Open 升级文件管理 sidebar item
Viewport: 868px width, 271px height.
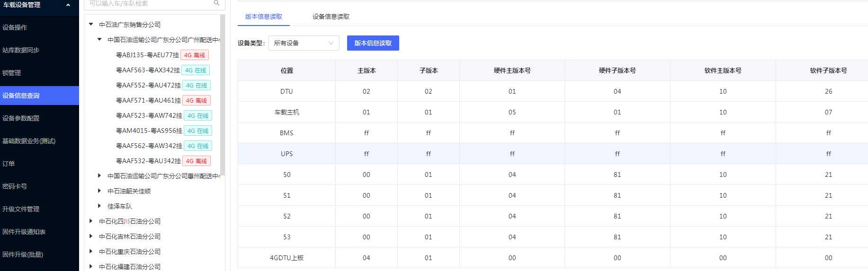[39, 209]
